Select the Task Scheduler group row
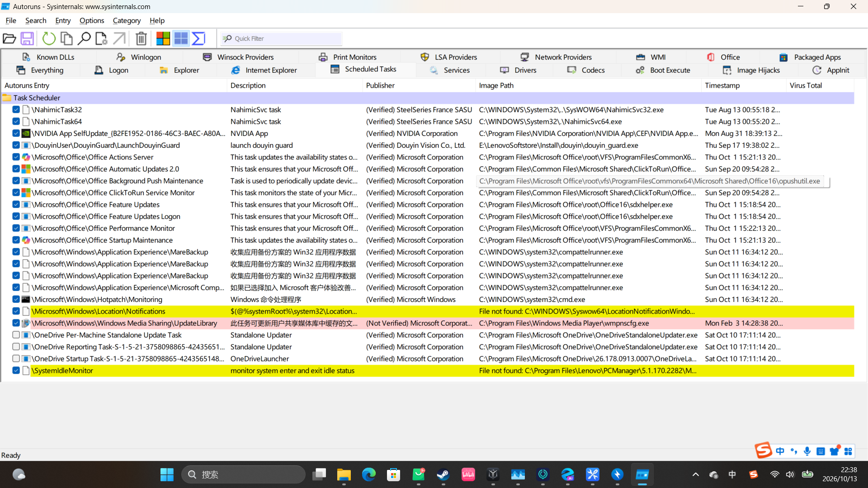 [x=428, y=98]
